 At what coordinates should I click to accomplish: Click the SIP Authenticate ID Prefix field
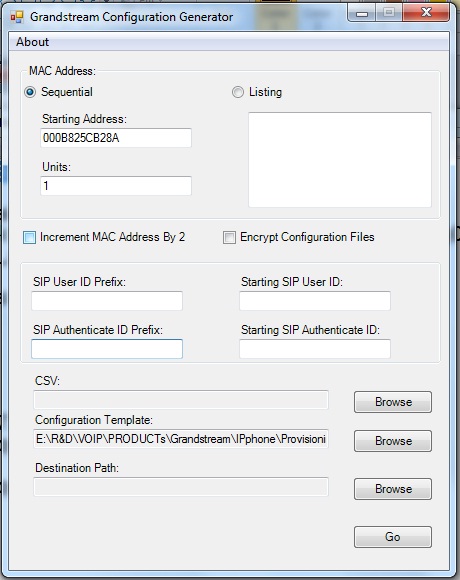click(107, 349)
